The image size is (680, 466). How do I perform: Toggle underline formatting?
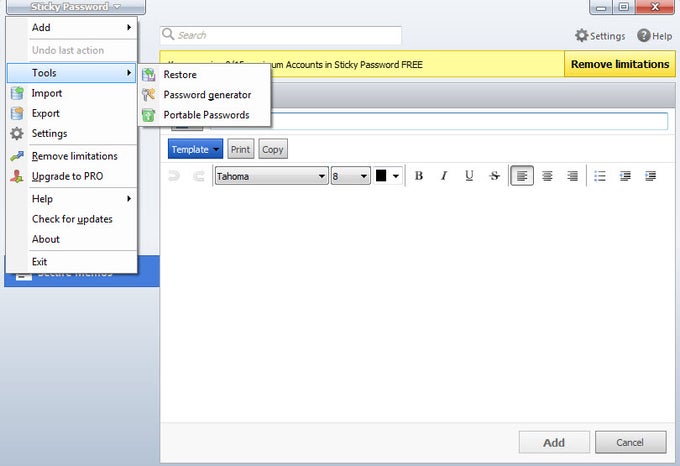(469, 176)
